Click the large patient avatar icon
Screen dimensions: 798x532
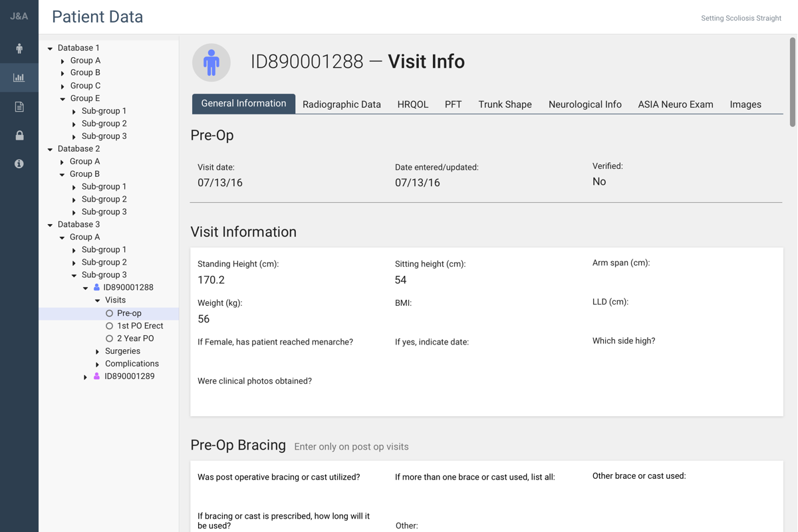(x=211, y=62)
